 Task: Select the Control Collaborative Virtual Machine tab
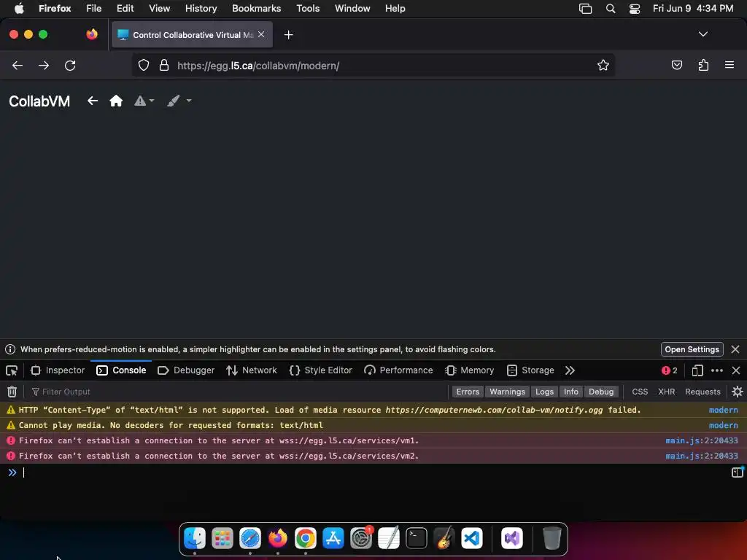click(192, 34)
